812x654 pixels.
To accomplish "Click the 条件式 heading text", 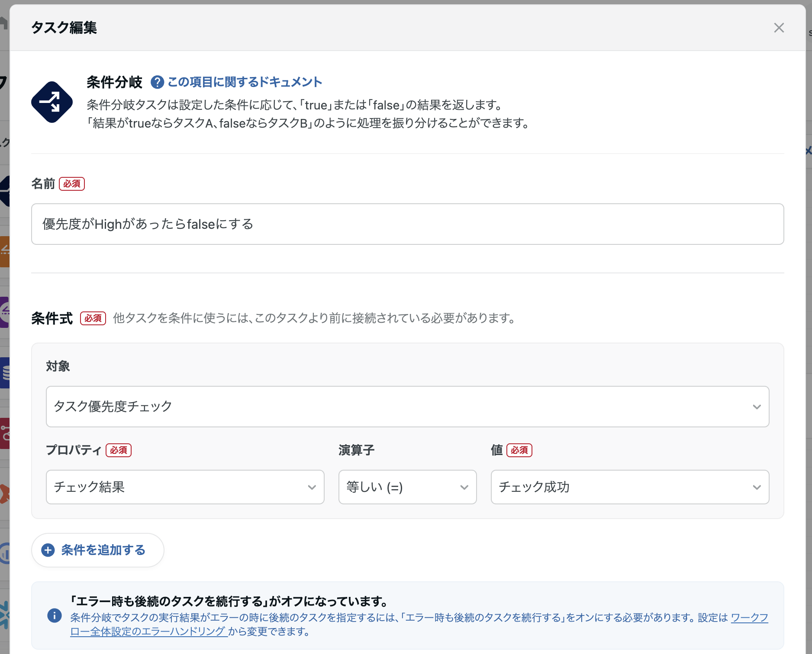I will [x=52, y=318].
